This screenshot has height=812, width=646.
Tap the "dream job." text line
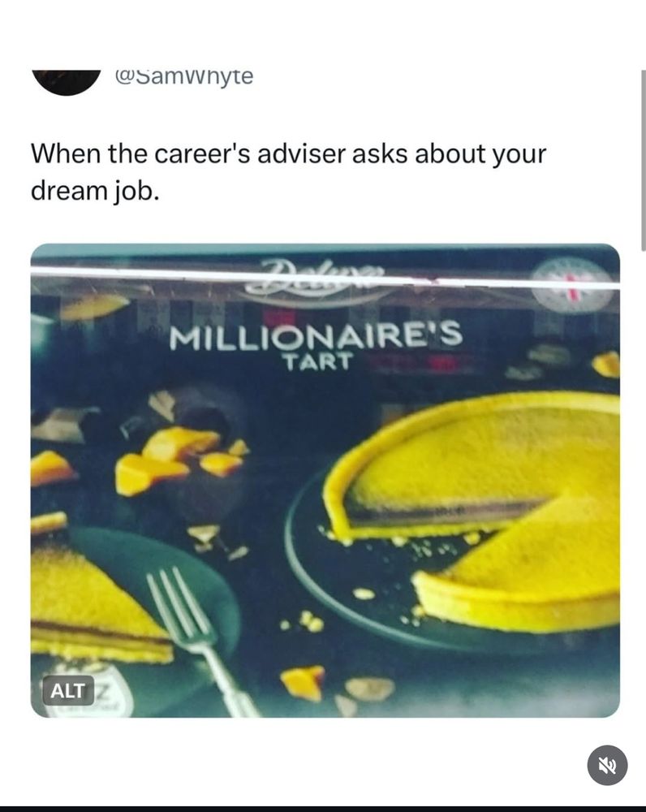[94, 192]
